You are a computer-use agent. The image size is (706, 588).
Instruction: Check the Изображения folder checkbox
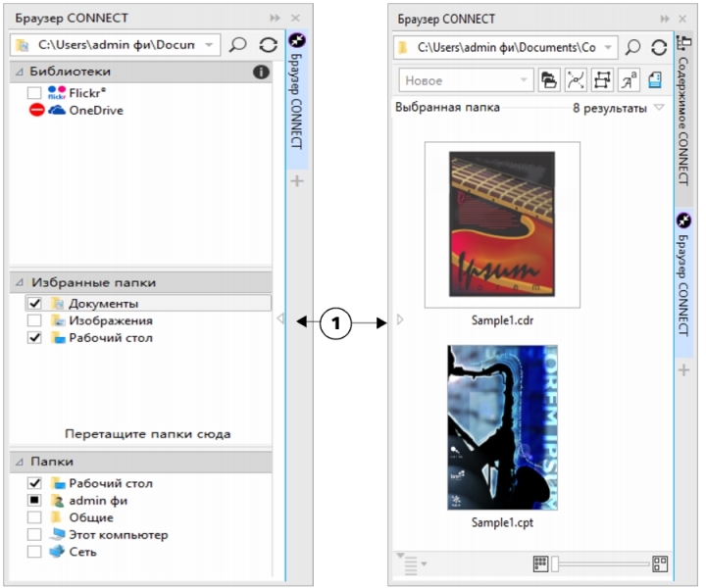tap(34, 320)
